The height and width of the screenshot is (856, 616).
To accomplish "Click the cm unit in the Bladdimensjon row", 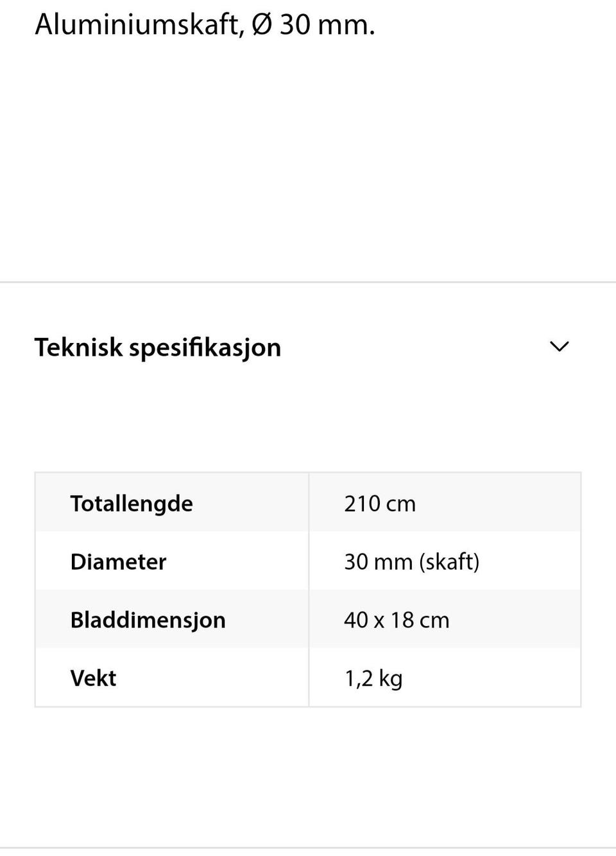I will pos(434,620).
